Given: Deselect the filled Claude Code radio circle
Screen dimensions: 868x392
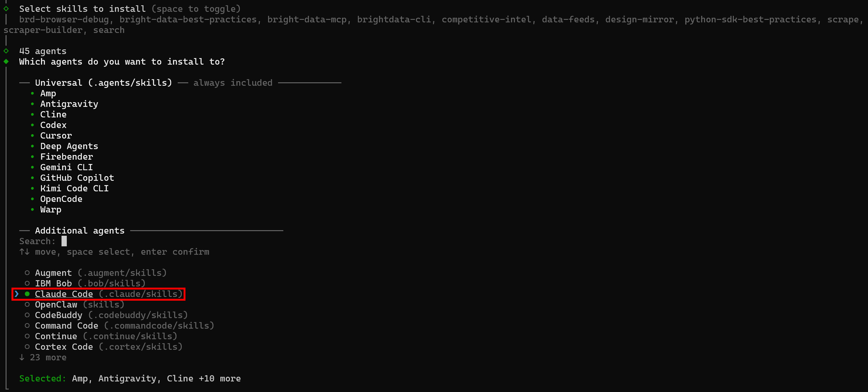Looking at the screenshot, I should pyautogui.click(x=27, y=294).
